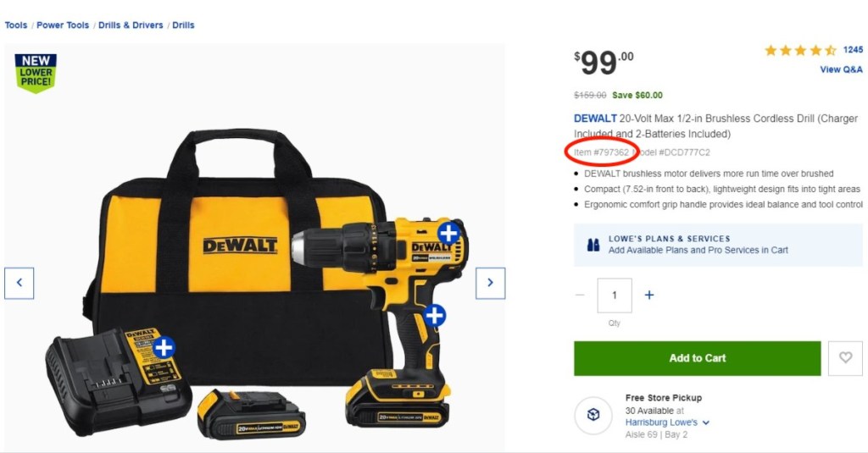The width and height of the screenshot is (868, 453).
Task: Open the Tools breadcrumb link
Action: tap(16, 25)
